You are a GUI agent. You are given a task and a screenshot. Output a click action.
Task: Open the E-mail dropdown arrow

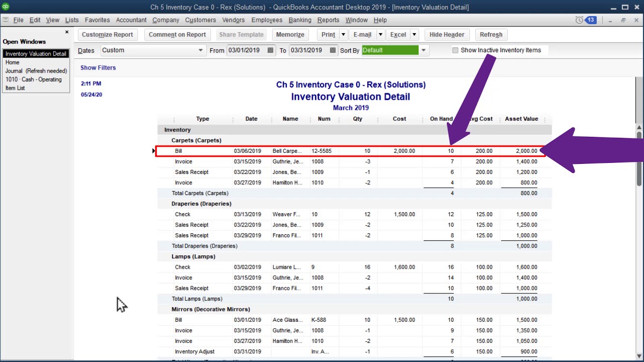click(380, 35)
